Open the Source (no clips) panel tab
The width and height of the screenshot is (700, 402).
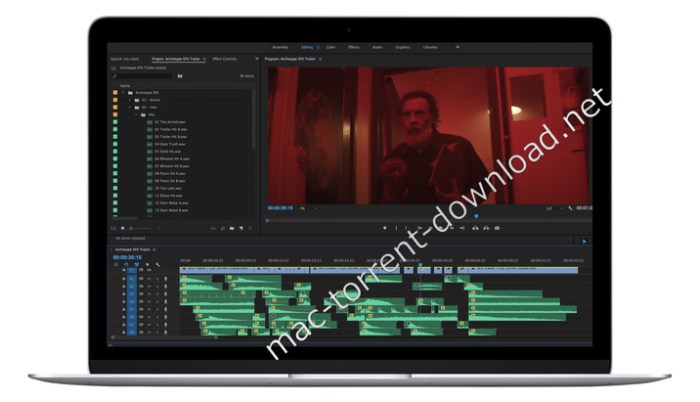point(125,59)
